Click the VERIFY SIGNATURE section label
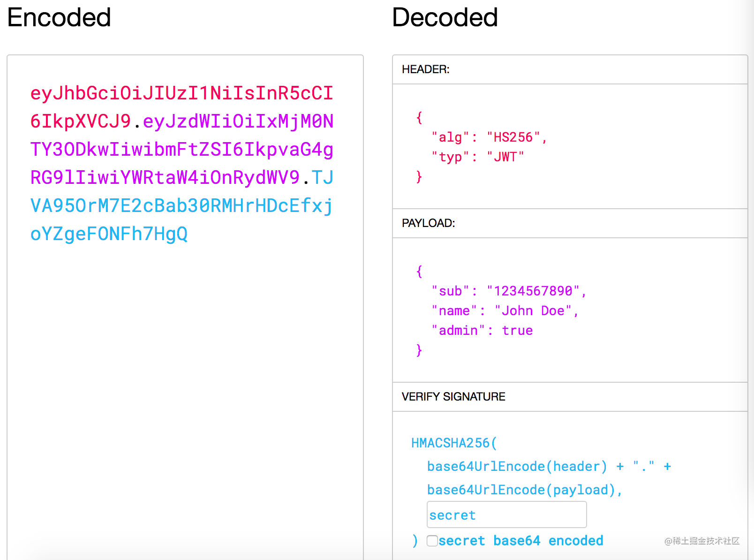 453,397
